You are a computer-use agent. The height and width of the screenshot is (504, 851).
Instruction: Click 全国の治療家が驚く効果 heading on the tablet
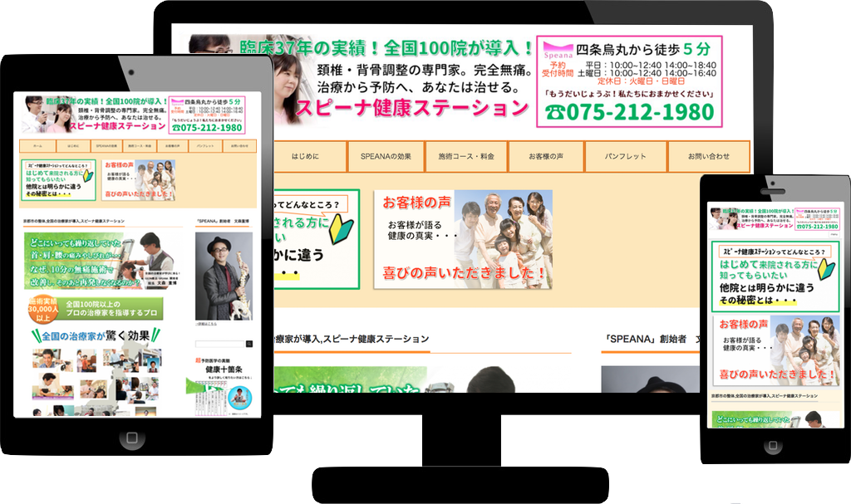tap(96, 335)
